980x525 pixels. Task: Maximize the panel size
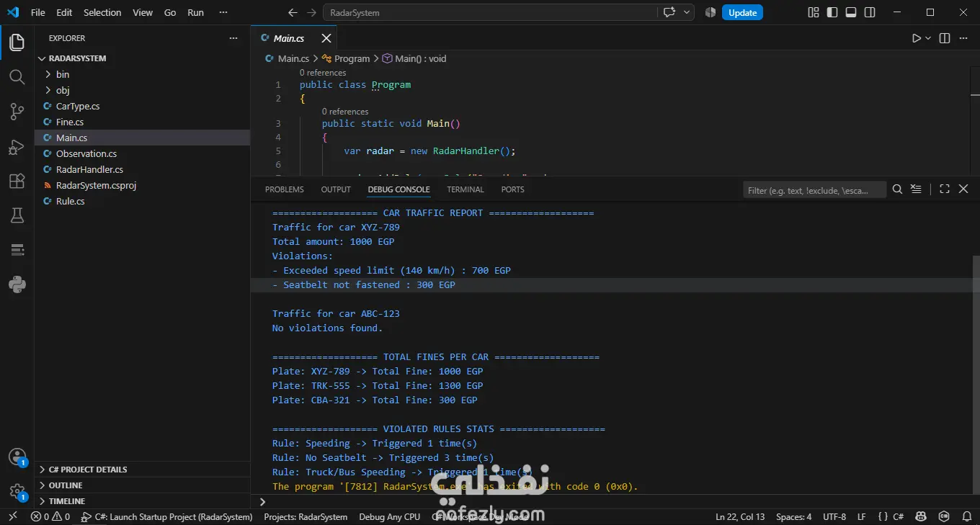(x=945, y=189)
